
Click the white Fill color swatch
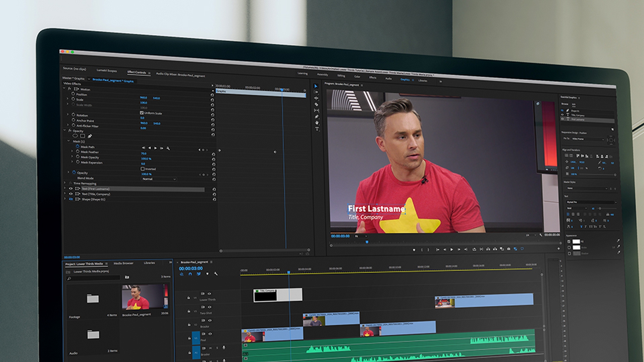tap(576, 242)
